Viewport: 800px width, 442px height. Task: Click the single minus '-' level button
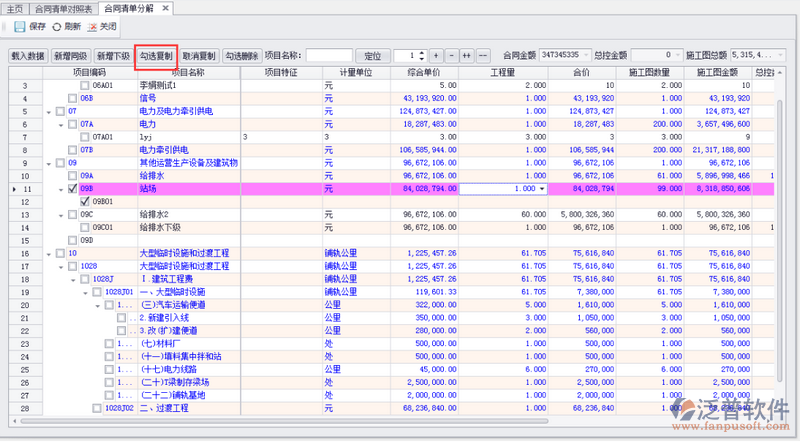click(x=451, y=55)
